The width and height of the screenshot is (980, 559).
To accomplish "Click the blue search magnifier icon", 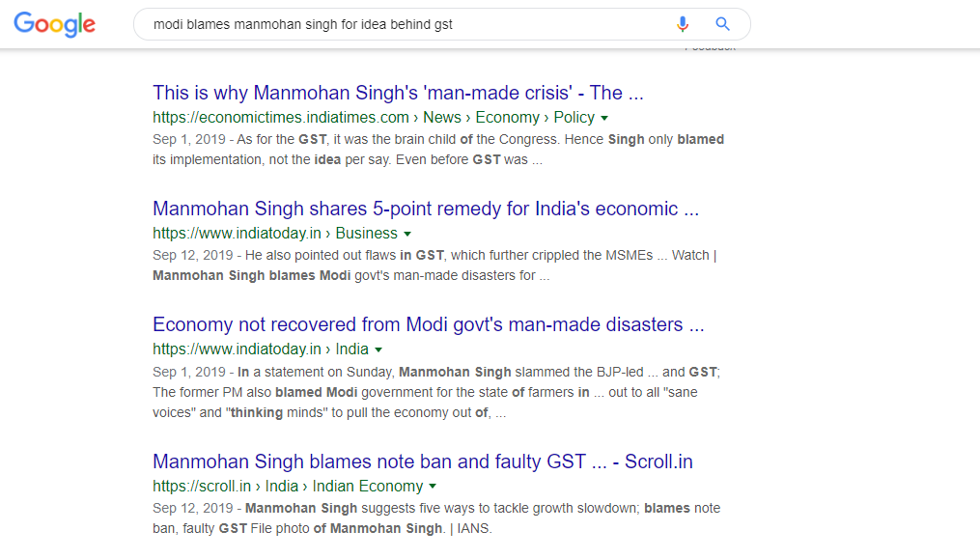I will pos(722,24).
